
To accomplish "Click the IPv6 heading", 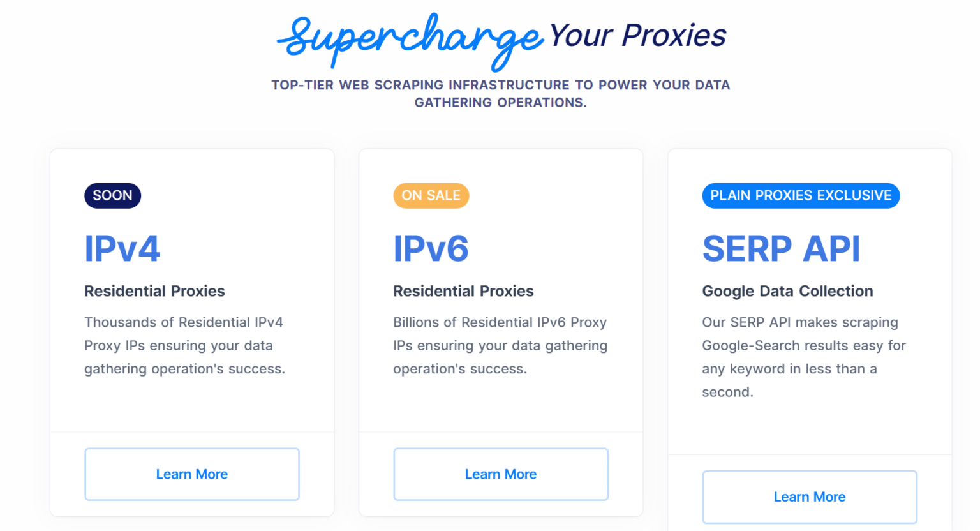I will click(x=431, y=248).
